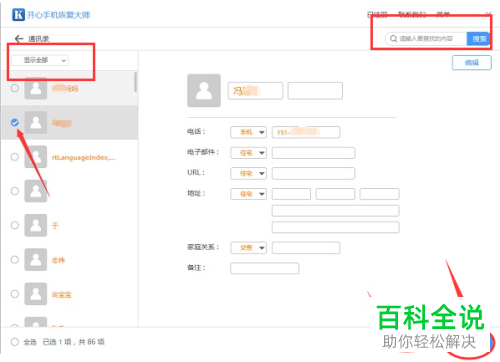Viewport: 500px width, 362px height.
Task: Click the 备注 notes input field
Action: coord(265,268)
